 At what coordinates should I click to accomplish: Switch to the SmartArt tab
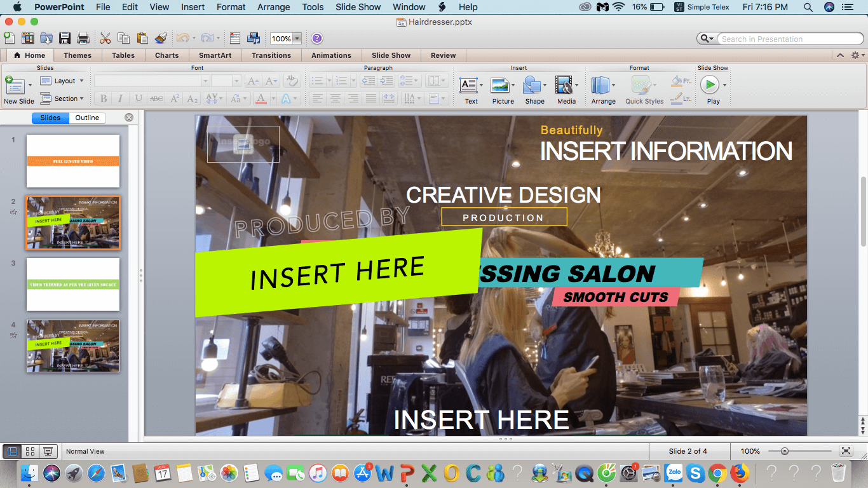[x=215, y=55]
